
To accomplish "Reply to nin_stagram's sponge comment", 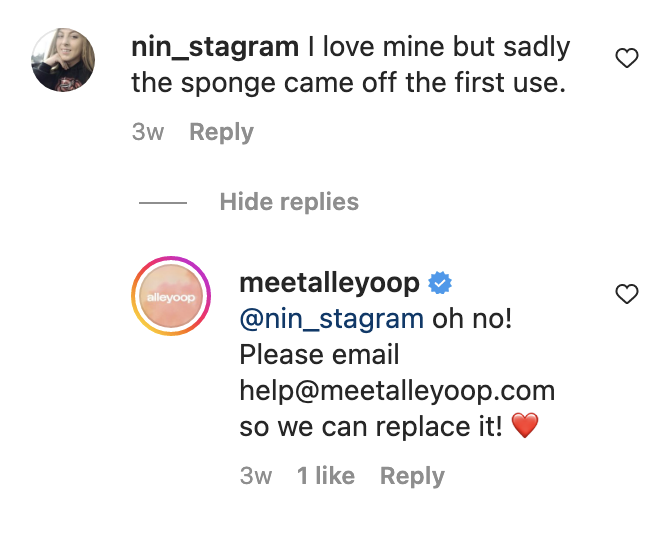I will pyautogui.click(x=221, y=132).
